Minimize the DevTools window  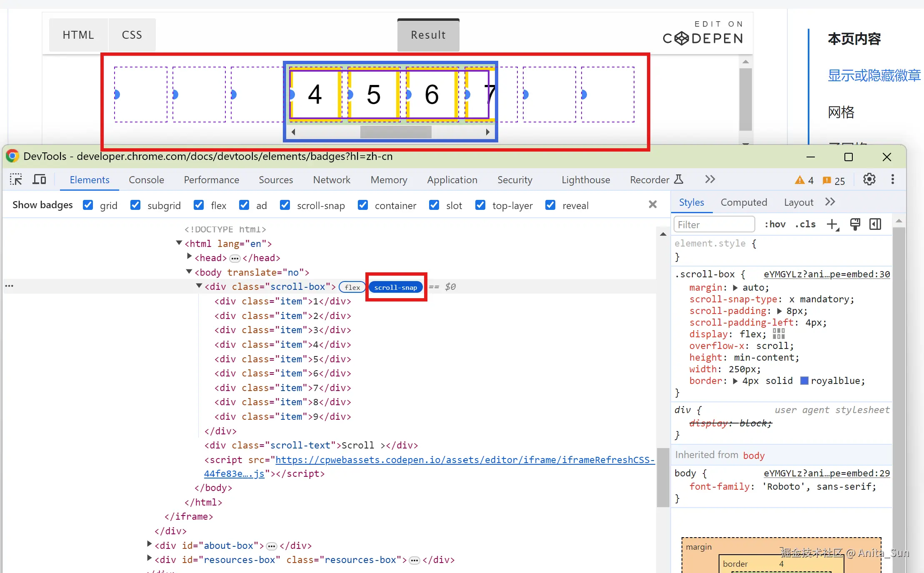tap(811, 157)
